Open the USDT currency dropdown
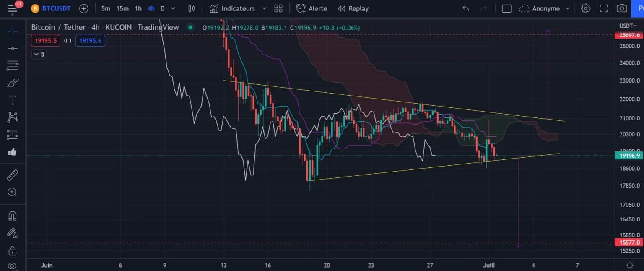644x271 pixels. tap(629, 26)
